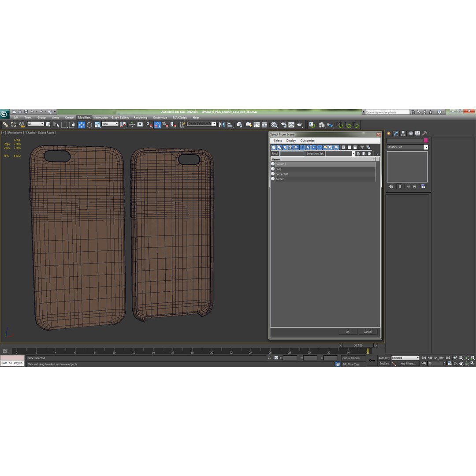Open the Render Setup icon
This screenshot has width=476, height=476.
coord(283,125)
